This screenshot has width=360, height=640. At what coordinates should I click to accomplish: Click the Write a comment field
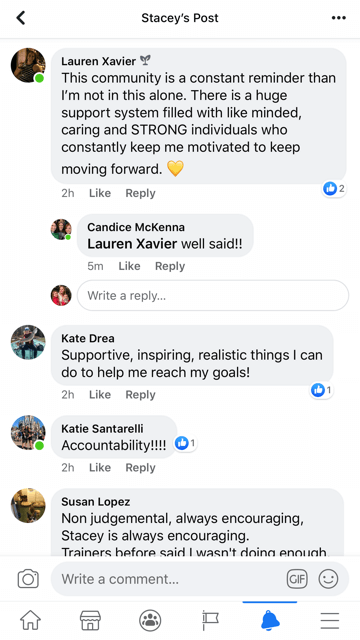(x=200, y=579)
